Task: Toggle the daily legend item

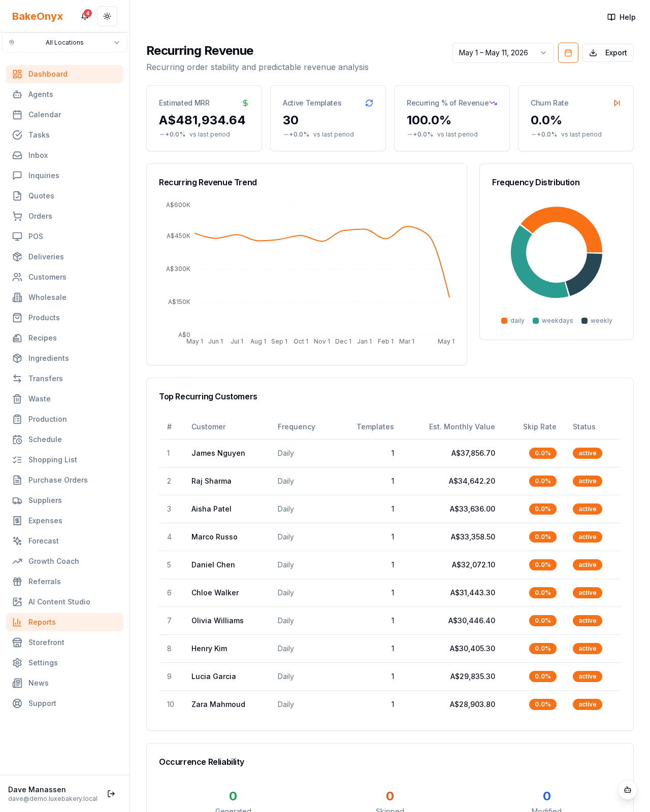Action: coord(513,321)
